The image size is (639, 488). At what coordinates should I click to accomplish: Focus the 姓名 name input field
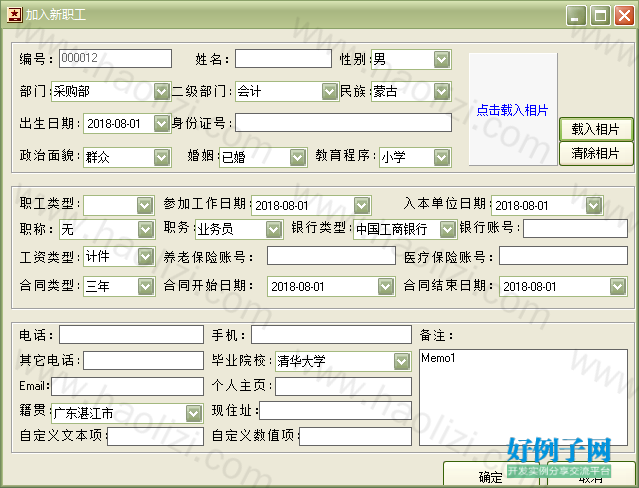(x=284, y=58)
